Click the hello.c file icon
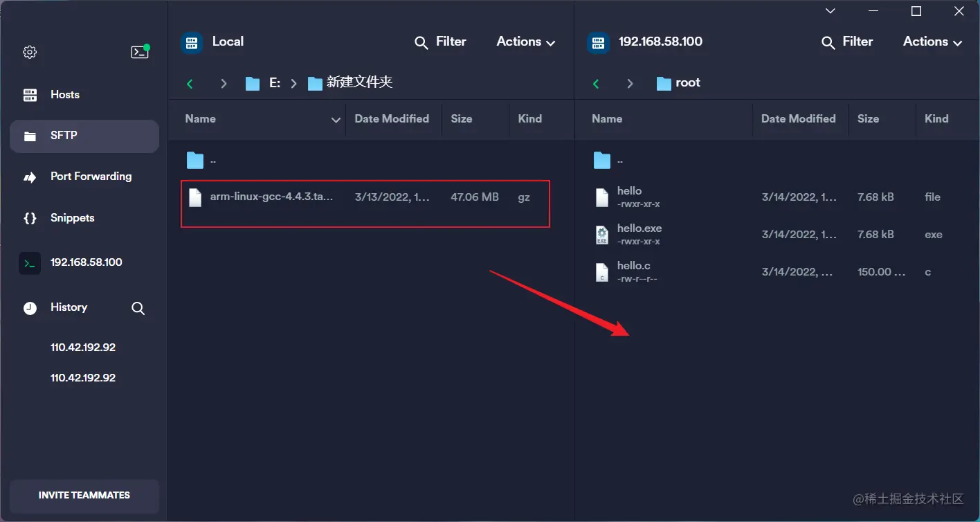Viewport: 980px width, 522px height. [602, 272]
